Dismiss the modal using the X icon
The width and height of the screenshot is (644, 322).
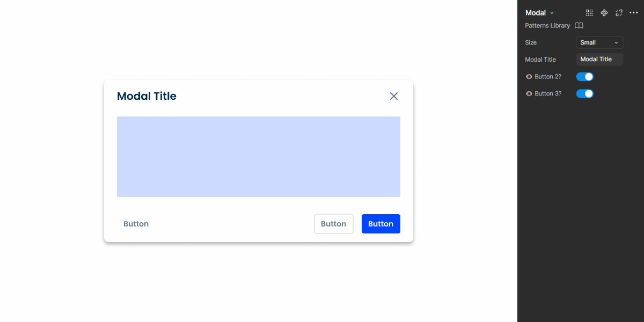pyautogui.click(x=394, y=96)
